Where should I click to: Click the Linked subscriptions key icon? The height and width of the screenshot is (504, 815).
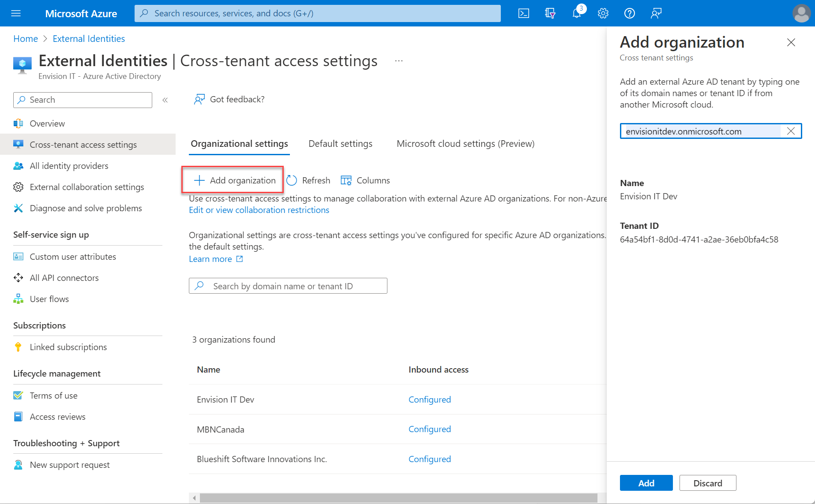click(x=18, y=347)
